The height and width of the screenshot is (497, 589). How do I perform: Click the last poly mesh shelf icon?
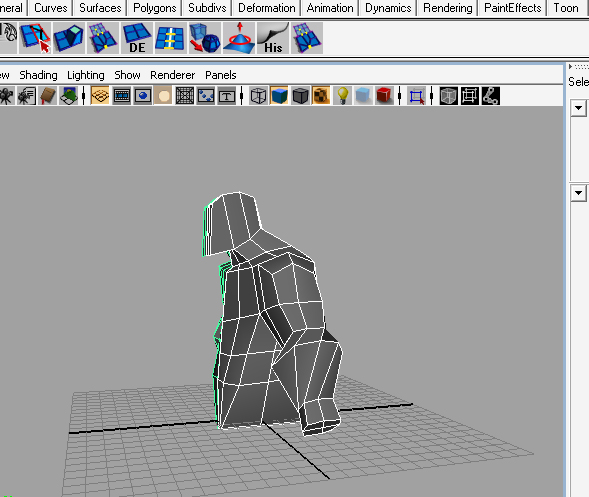pos(307,38)
